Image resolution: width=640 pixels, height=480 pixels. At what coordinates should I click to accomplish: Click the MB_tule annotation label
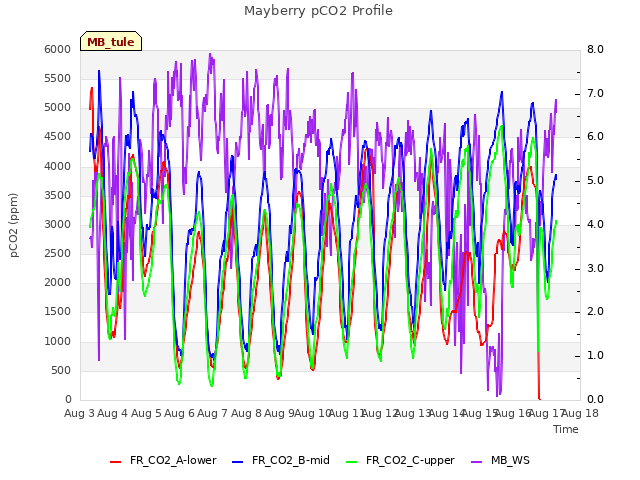(111, 42)
